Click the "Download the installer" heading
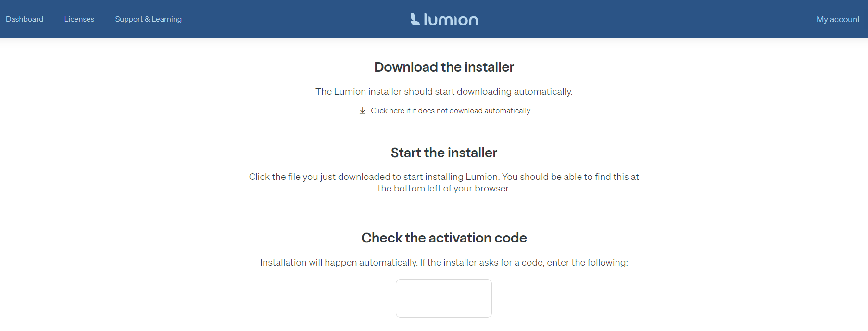Screen dimensions: 868x331 pos(444,67)
